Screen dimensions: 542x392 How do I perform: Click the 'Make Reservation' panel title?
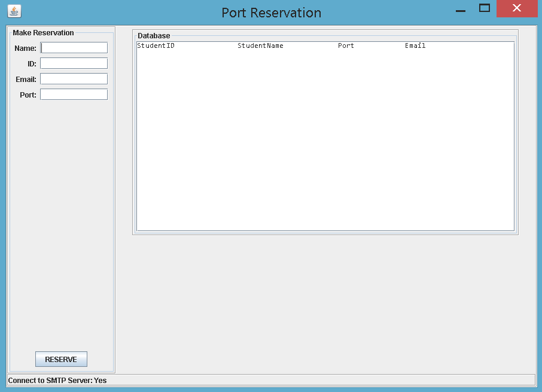coord(43,33)
